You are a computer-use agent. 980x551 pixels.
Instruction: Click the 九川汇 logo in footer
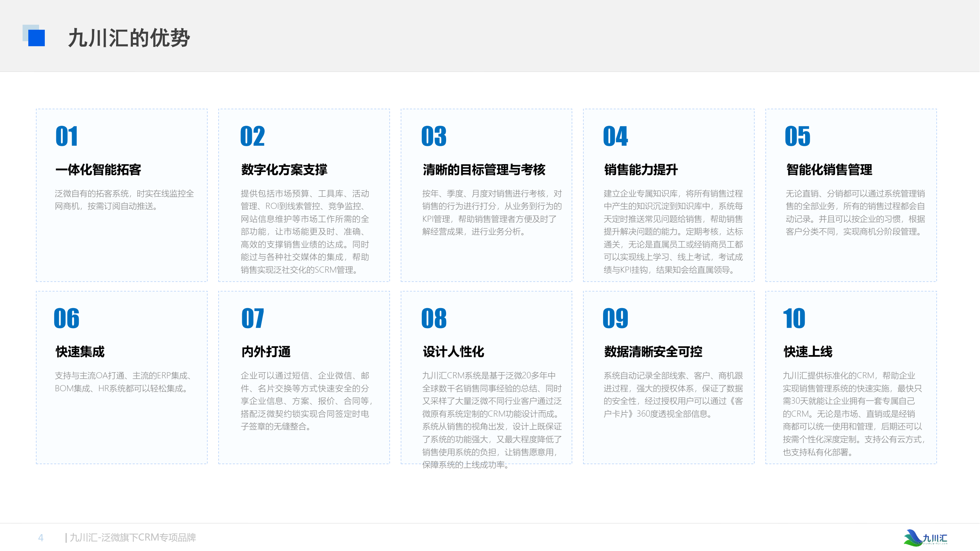[x=925, y=538]
